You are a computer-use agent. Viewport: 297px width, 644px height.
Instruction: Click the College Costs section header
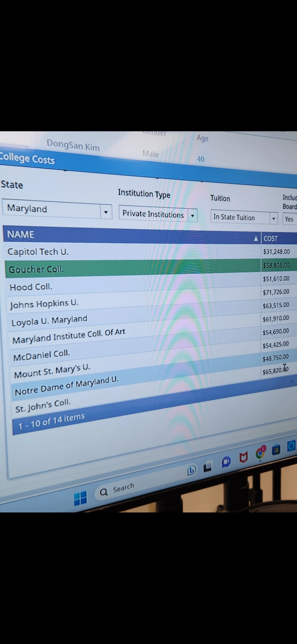click(27, 158)
